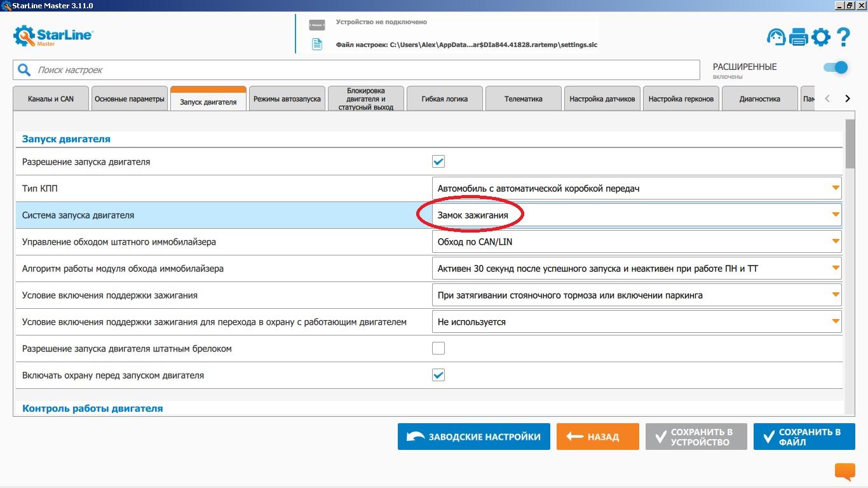The height and width of the screenshot is (488, 868).
Task: Toggle the РАСШИРЕННЫЕ advanced settings switch
Action: pos(836,67)
